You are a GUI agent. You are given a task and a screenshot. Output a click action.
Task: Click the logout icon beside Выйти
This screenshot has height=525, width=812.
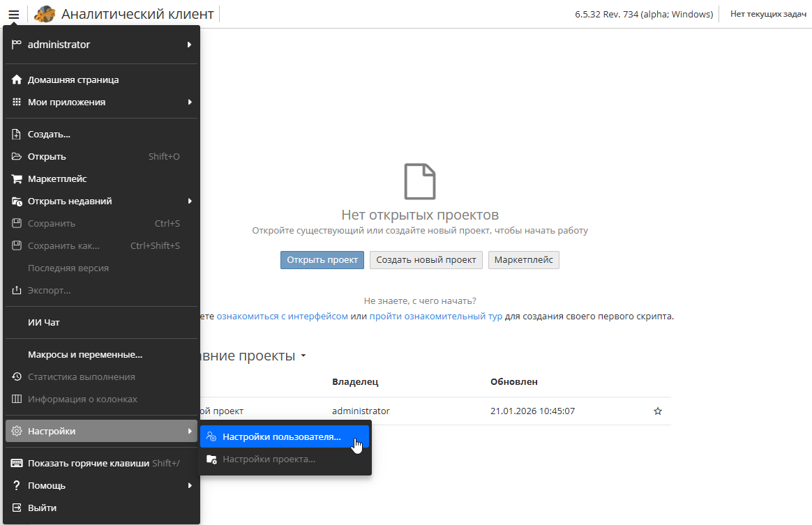coord(16,508)
